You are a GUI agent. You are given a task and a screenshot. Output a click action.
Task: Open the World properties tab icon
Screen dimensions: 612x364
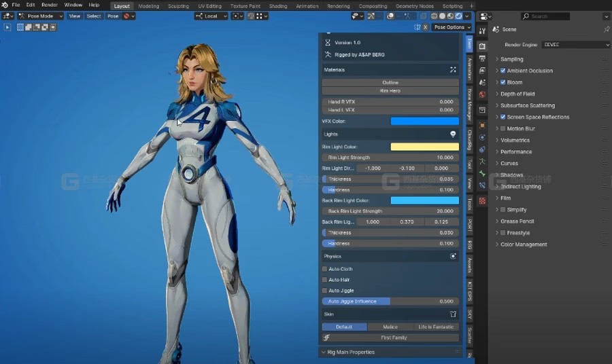[x=482, y=94]
